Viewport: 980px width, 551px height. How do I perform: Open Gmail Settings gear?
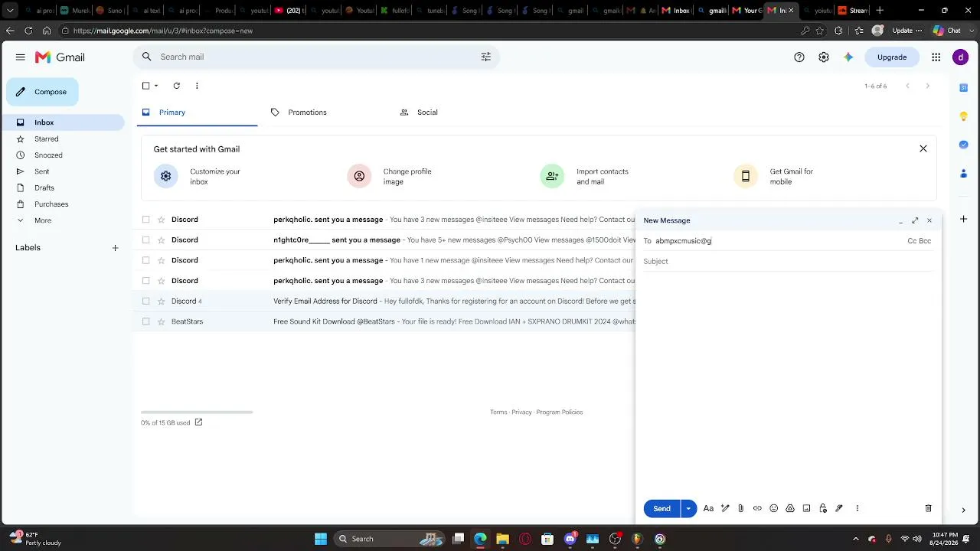[x=824, y=57]
